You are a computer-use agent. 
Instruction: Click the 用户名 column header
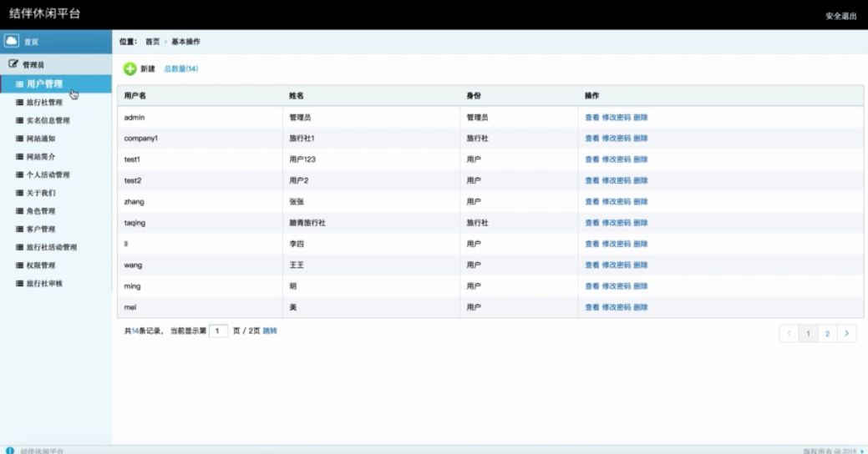point(135,96)
